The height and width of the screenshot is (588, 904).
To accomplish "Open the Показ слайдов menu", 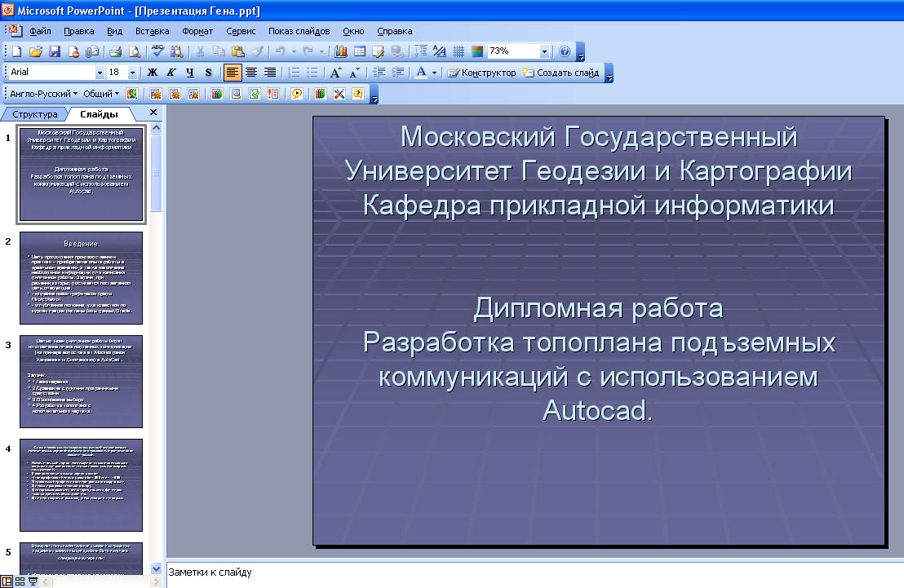I will tap(299, 31).
